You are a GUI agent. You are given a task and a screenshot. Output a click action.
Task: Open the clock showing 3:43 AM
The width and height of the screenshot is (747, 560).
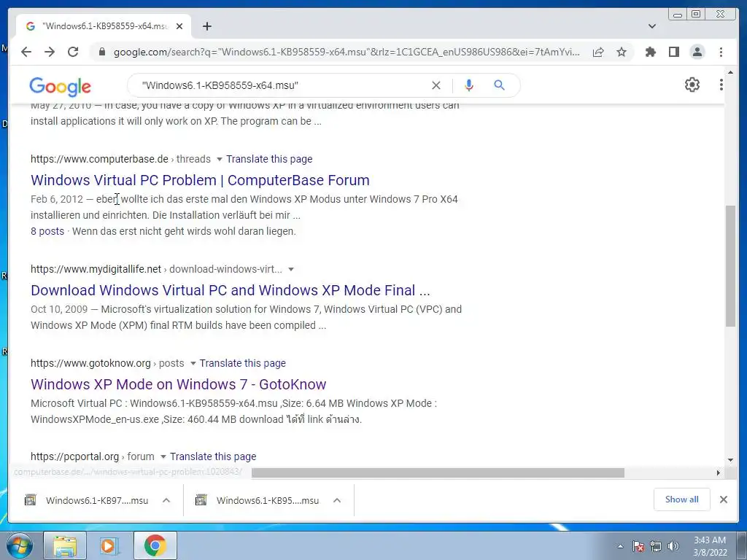709,546
